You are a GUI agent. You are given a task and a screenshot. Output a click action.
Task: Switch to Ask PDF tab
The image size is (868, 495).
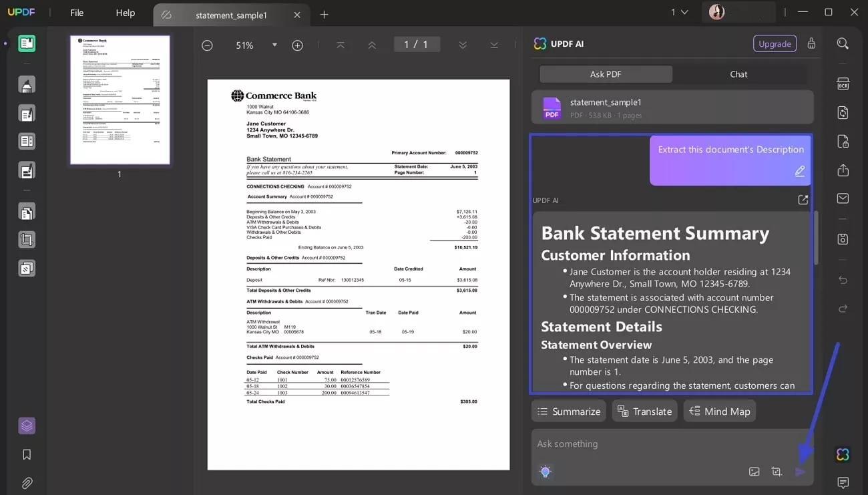pyautogui.click(x=606, y=74)
